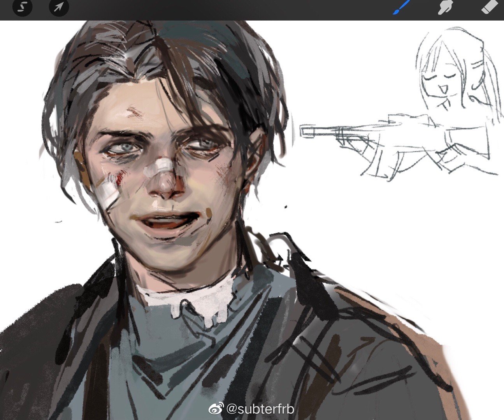Switch to the Eraser tool
Screen dimensions: 504x420
pos(490,7)
